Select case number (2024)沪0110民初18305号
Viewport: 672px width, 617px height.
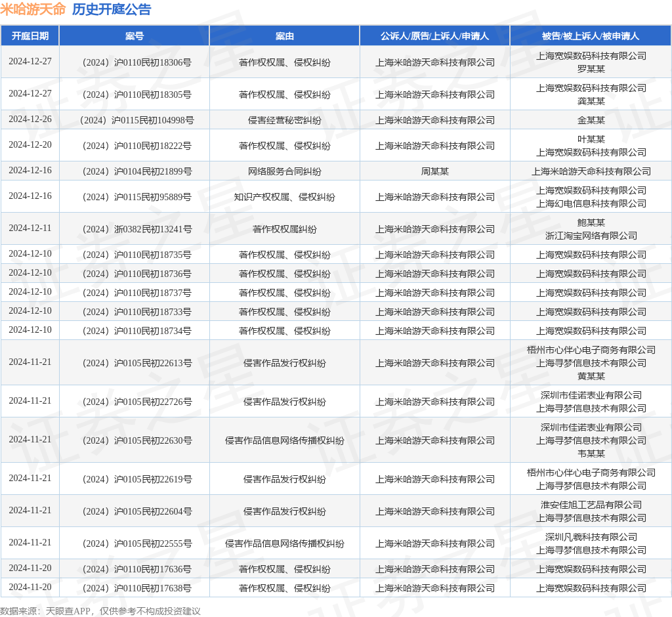pos(136,95)
